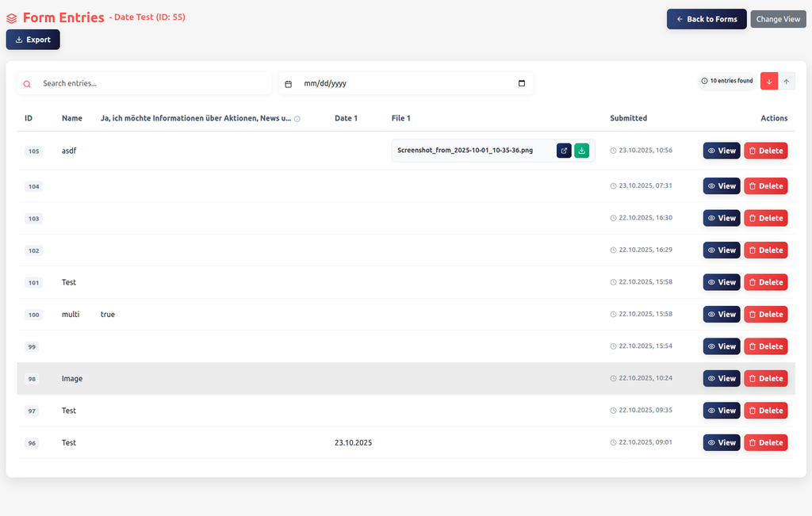Viewport: 812px width, 516px height.
Task: Click the multi name cell
Action: click(x=71, y=314)
